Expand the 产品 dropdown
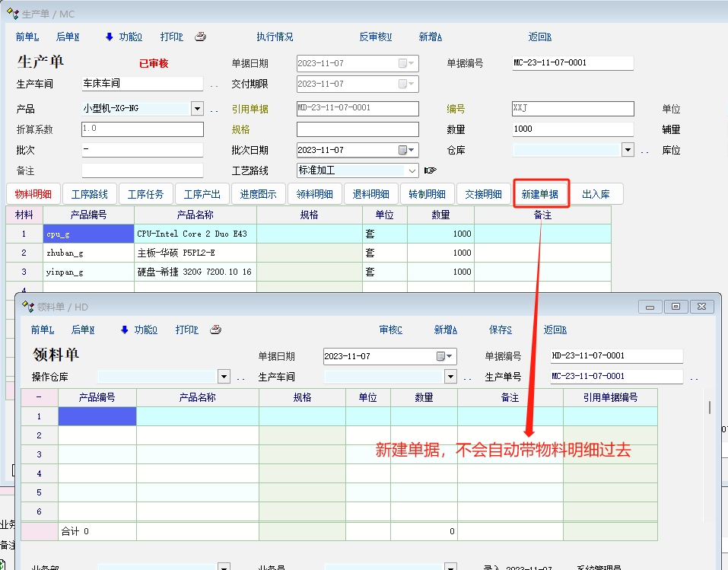Viewport: 728px width, 570px height. click(197, 109)
